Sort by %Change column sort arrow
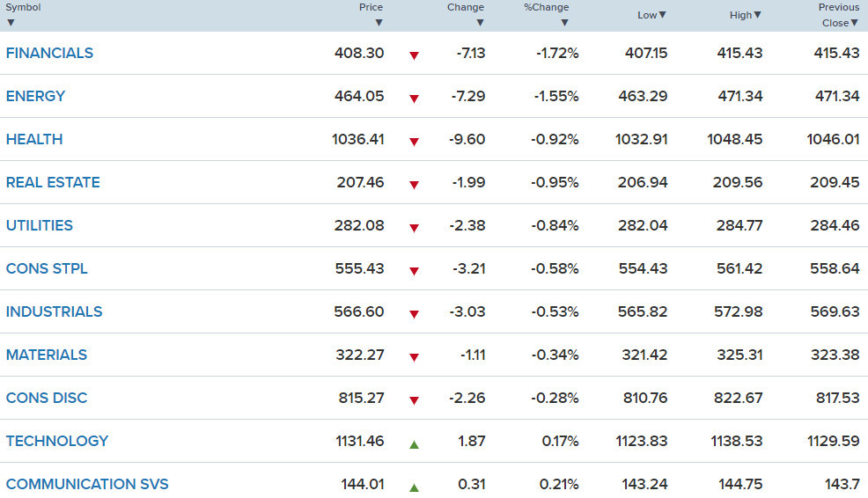 (564, 23)
